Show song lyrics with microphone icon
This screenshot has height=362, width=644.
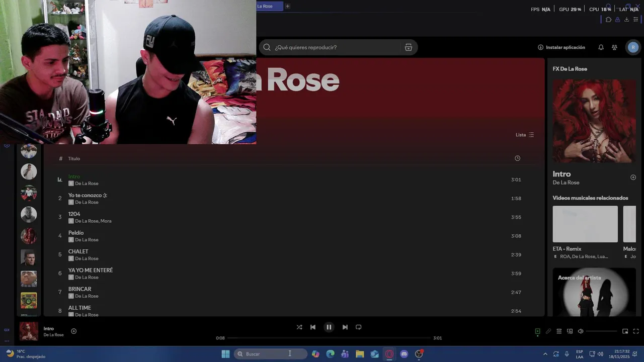[548, 331]
